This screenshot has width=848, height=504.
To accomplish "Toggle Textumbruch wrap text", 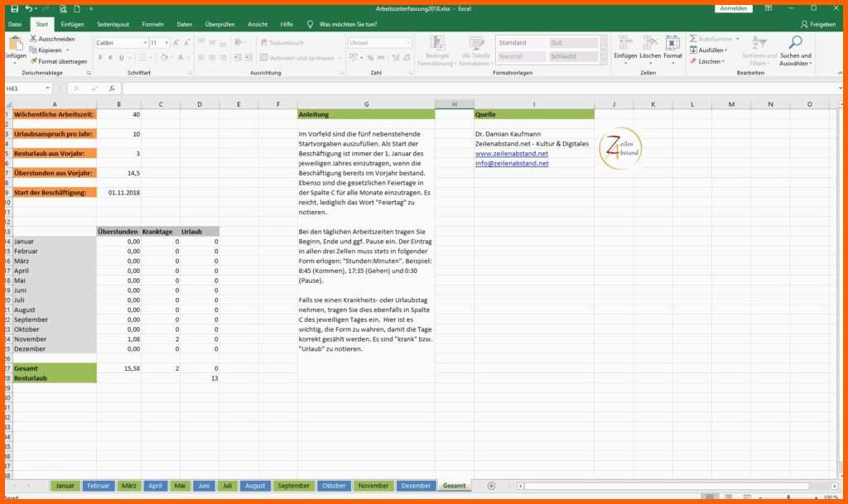I will (x=282, y=43).
